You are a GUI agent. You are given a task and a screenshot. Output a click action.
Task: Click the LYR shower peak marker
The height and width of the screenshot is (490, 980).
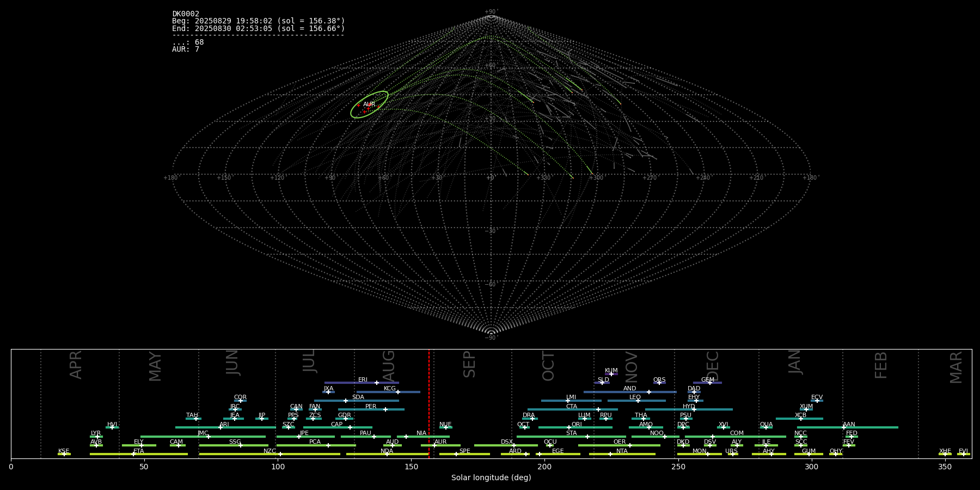(98, 437)
